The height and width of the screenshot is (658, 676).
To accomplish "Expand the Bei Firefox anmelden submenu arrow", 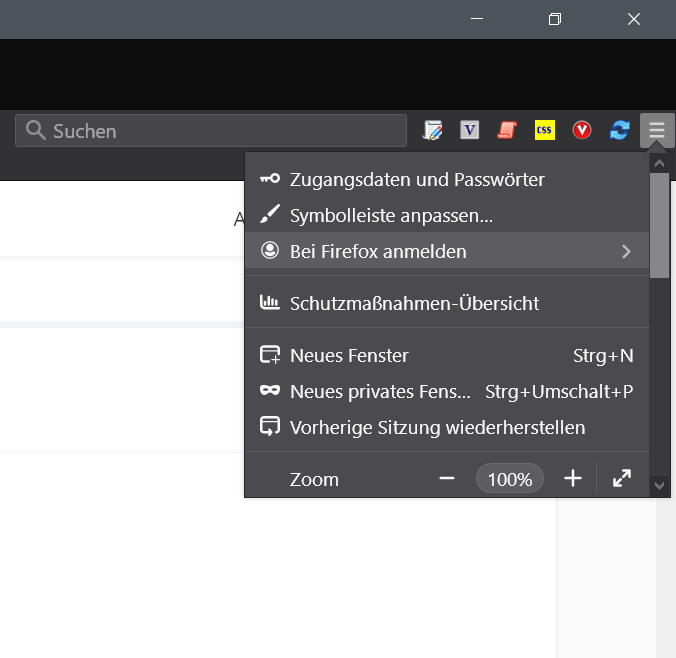I will (626, 252).
